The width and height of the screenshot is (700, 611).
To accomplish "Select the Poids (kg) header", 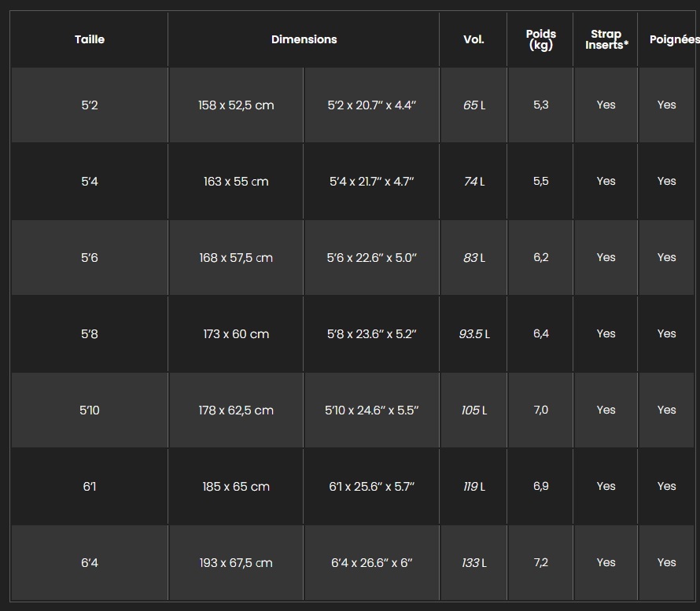I will click(540, 39).
